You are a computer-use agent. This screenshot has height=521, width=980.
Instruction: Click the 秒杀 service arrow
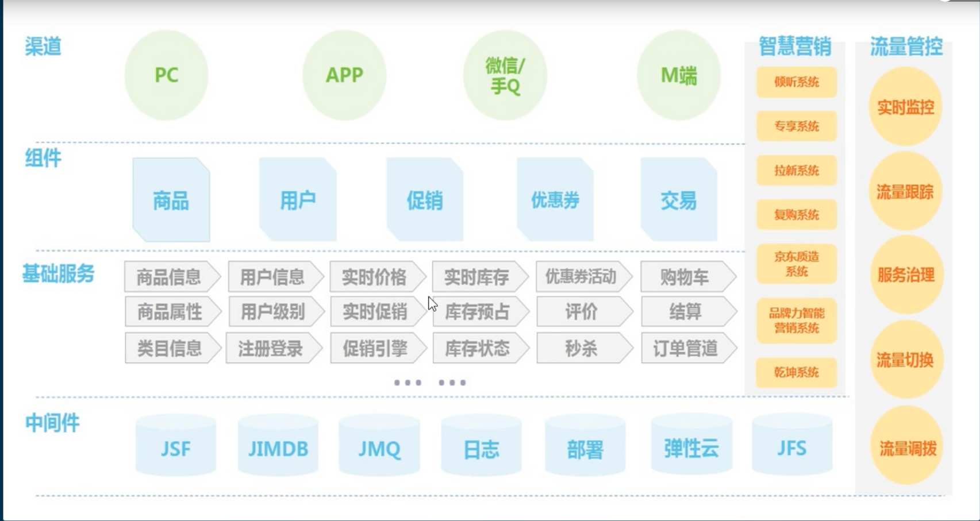585,348
